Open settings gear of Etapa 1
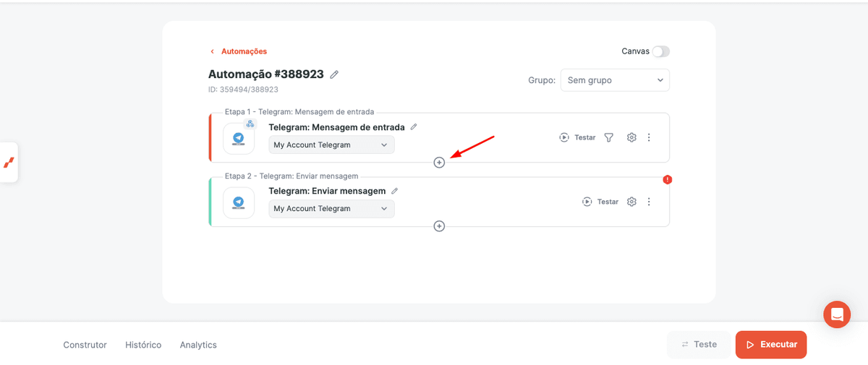This screenshot has width=868, height=365. [x=631, y=137]
